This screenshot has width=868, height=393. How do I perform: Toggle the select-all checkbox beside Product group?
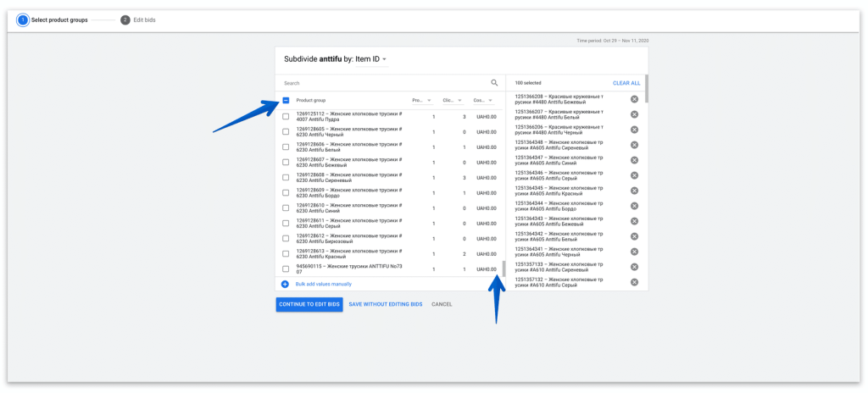[286, 100]
